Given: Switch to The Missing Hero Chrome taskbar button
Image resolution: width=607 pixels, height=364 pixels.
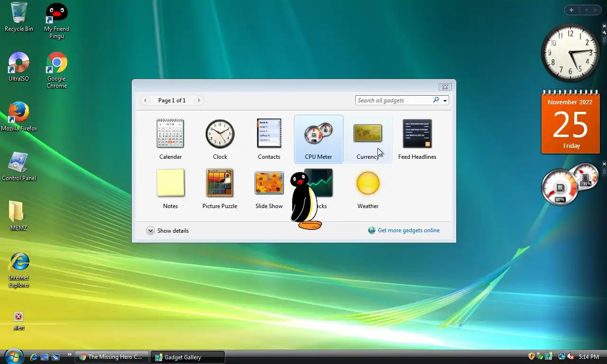Looking at the screenshot, I should (111, 357).
